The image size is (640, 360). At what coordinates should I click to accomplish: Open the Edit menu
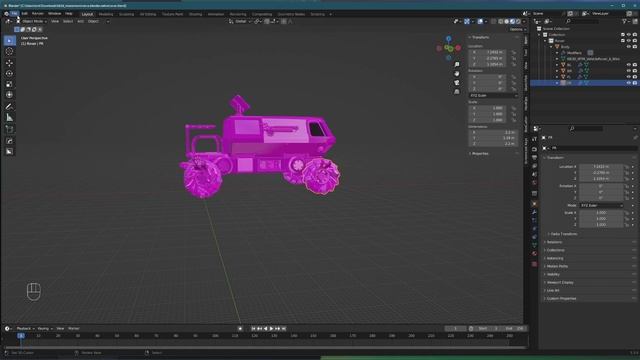[24, 13]
